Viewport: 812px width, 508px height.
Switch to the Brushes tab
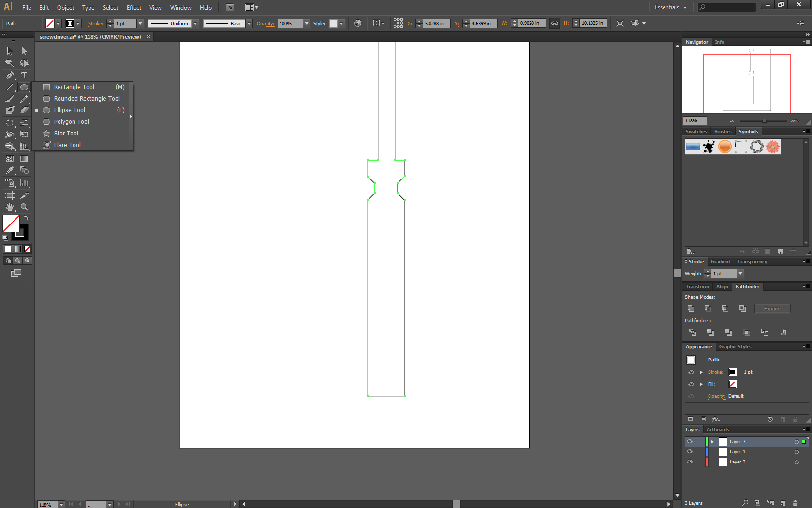723,131
